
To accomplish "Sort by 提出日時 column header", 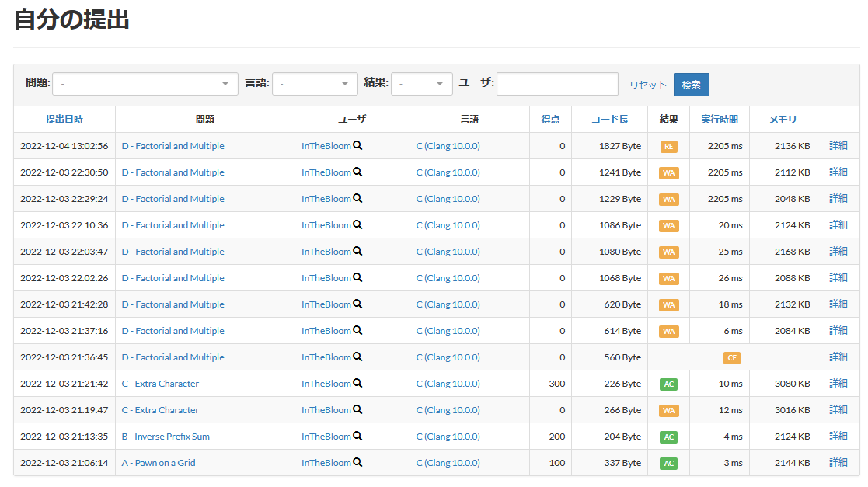I will (64, 119).
